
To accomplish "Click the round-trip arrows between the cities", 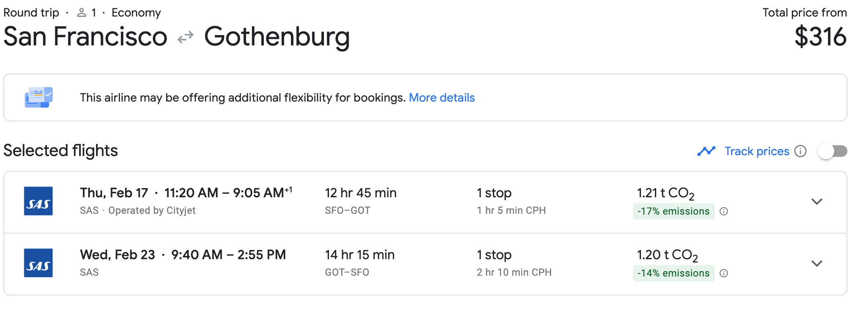I will pyautogui.click(x=185, y=37).
